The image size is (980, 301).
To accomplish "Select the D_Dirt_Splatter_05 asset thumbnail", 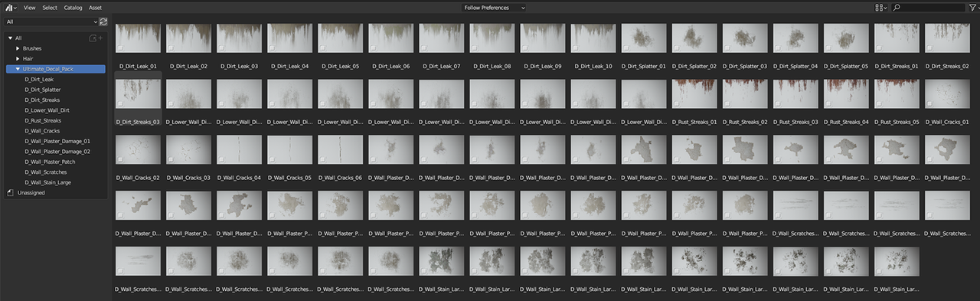I will [x=845, y=38].
